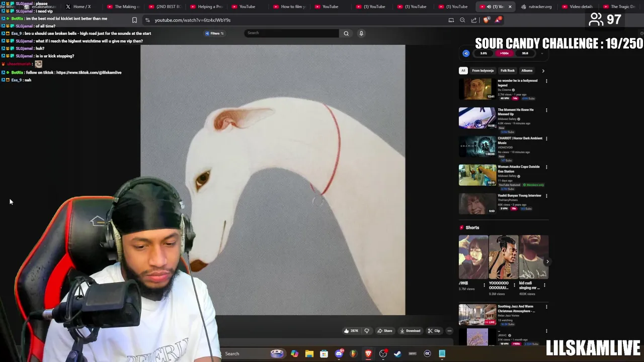Open Microsoft Copilot from taskbar

pos(294,353)
